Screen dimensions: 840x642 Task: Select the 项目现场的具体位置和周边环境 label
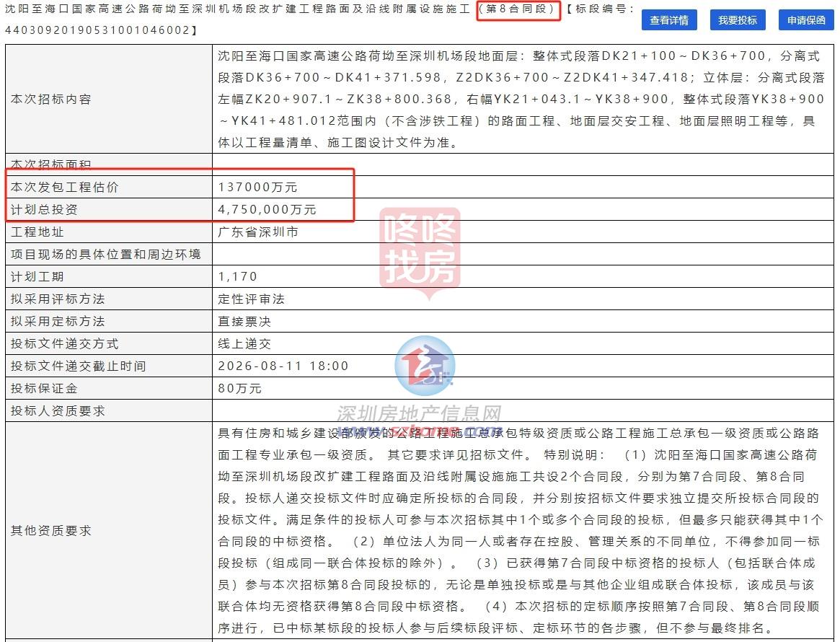[105, 254]
